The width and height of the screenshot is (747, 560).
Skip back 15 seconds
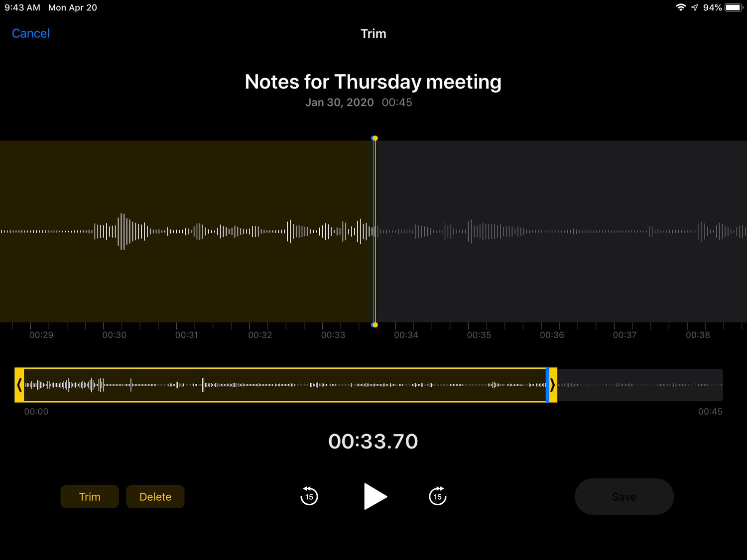point(309,496)
